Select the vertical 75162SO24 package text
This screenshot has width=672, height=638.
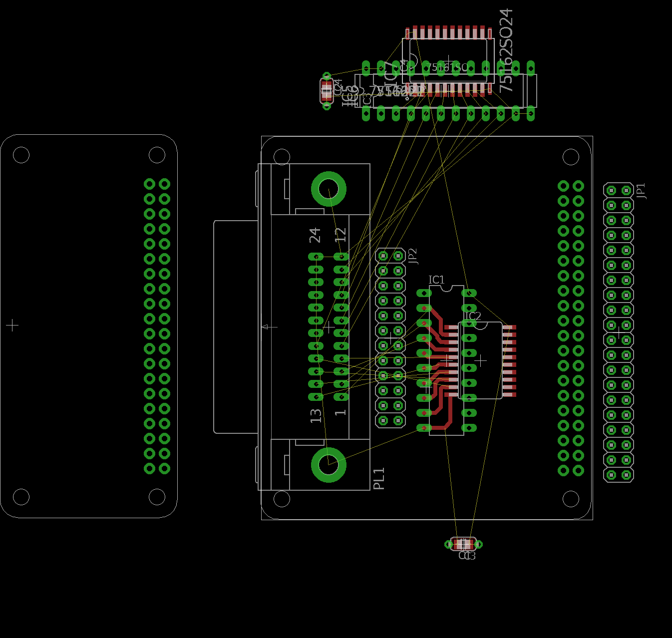pos(506,50)
